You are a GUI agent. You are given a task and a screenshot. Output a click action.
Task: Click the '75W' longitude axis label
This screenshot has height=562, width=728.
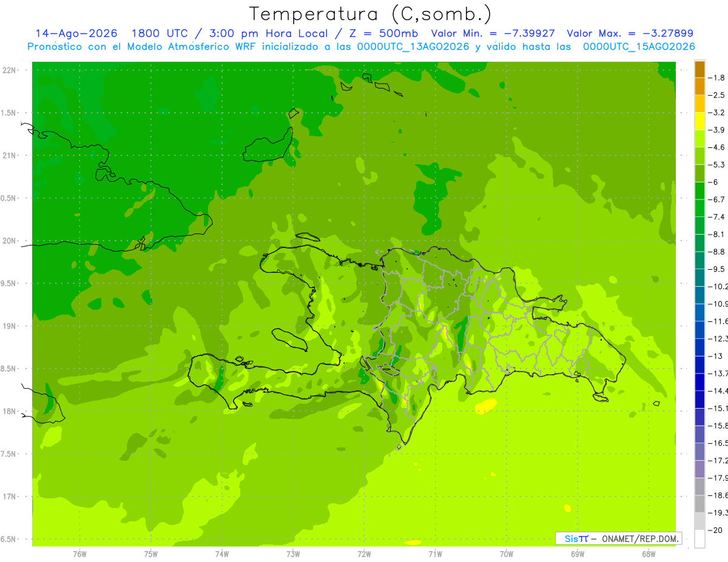pyautogui.click(x=151, y=554)
